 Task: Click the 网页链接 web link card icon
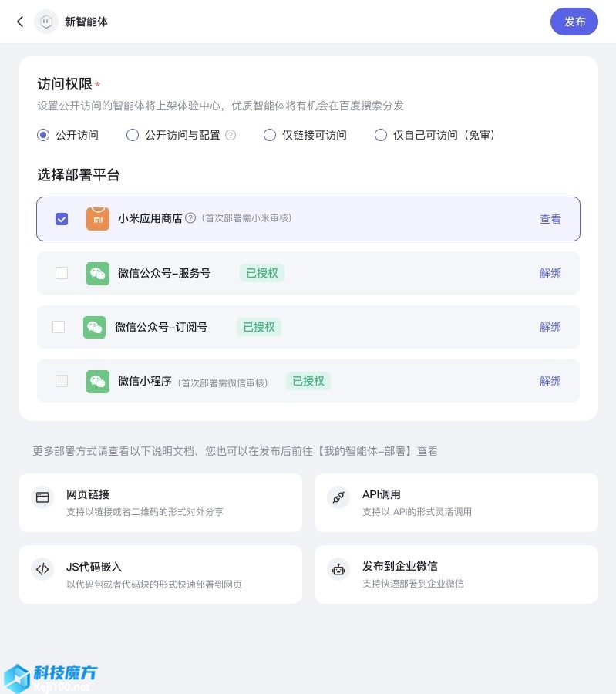[42, 497]
